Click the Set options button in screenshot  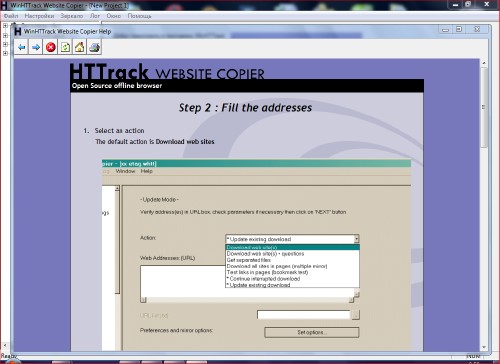[x=312, y=332]
